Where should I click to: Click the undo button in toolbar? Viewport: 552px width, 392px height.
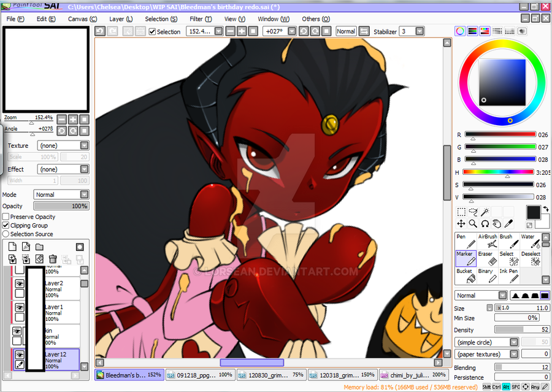(x=100, y=31)
